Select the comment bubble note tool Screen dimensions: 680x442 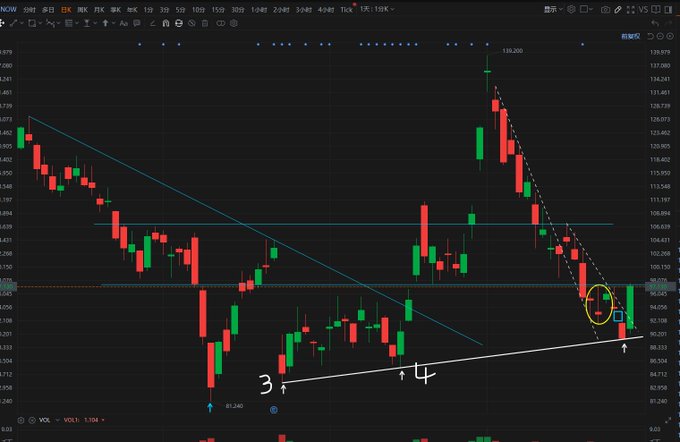[x=137, y=23]
